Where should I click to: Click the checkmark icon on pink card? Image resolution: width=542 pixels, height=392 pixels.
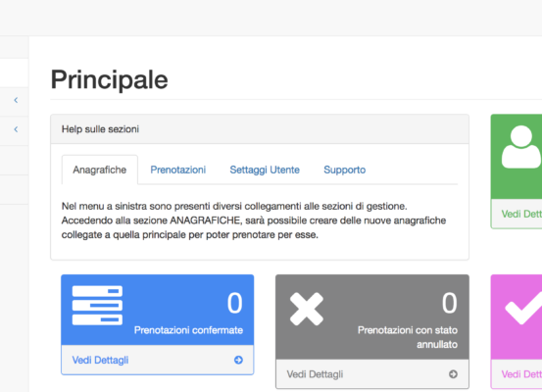tap(523, 308)
